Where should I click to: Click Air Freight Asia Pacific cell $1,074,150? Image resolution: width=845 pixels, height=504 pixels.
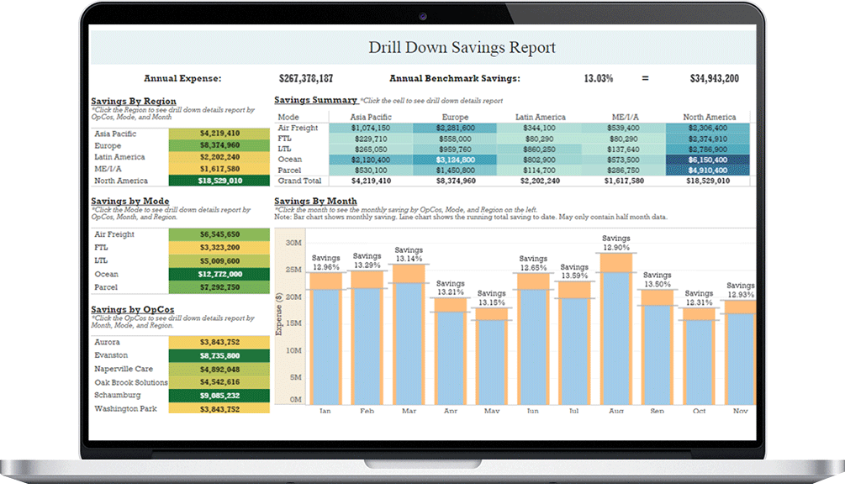tap(371, 129)
